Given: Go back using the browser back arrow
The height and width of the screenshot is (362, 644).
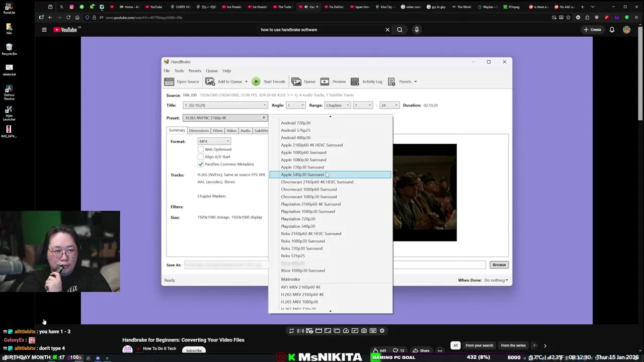Looking at the screenshot, I should click(x=50, y=18).
